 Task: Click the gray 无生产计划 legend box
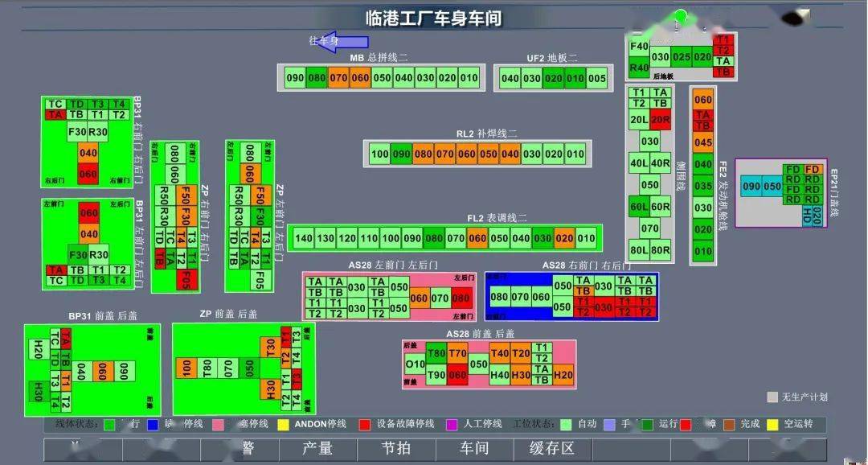tap(772, 397)
